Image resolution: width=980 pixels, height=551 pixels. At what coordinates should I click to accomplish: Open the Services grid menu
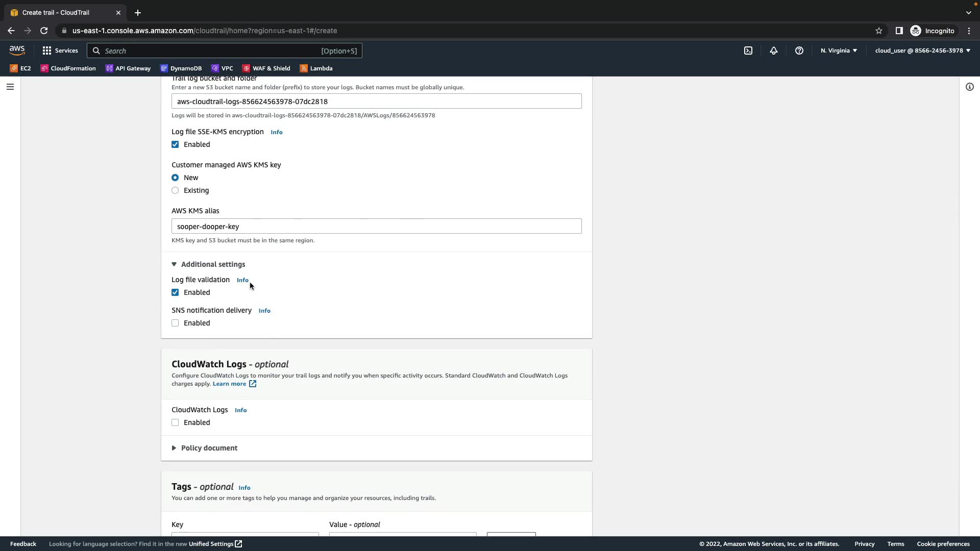(x=60, y=51)
